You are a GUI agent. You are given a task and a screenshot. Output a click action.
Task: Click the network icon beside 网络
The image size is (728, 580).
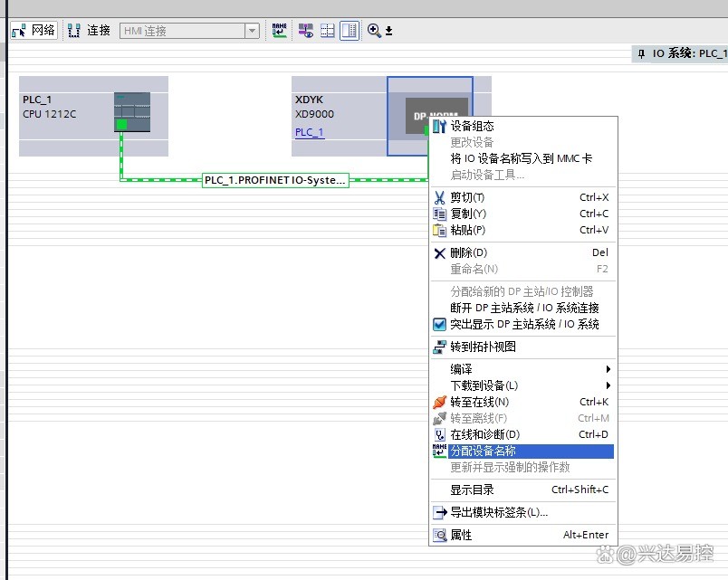pos(19,31)
